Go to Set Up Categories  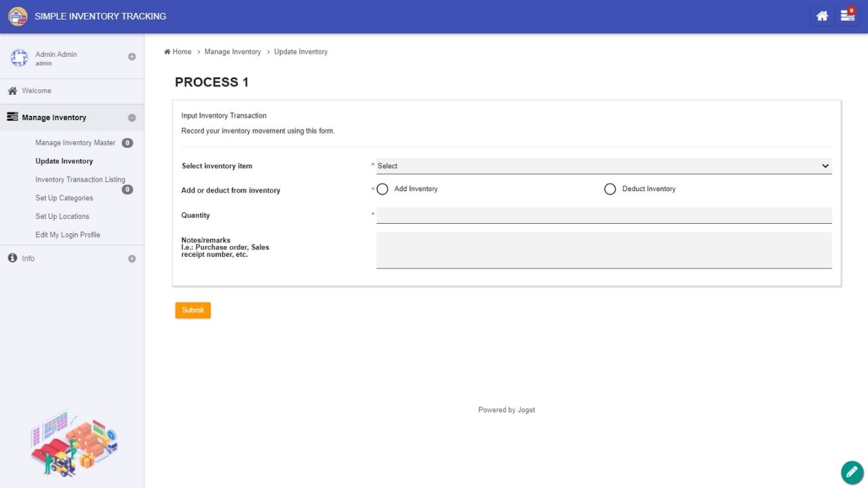coord(64,198)
